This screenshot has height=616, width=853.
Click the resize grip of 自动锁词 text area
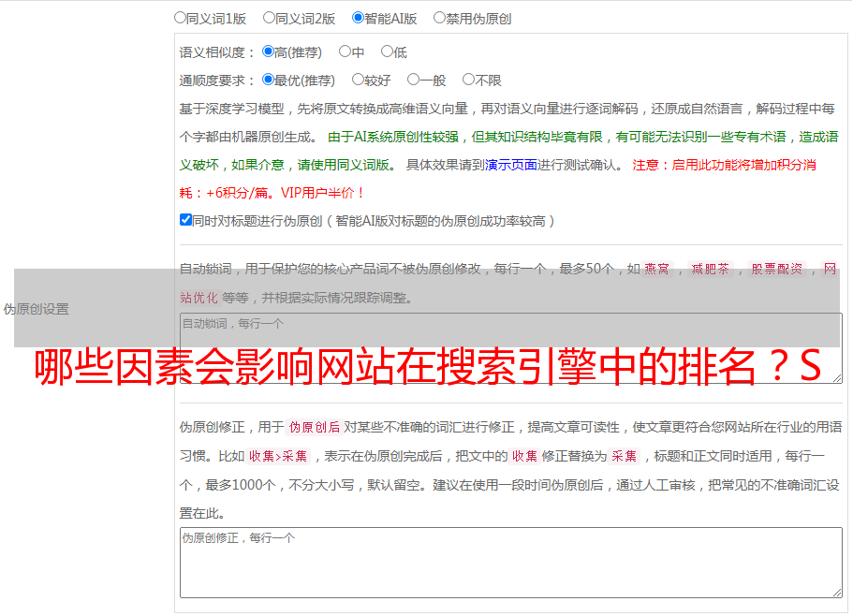coord(837,378)
